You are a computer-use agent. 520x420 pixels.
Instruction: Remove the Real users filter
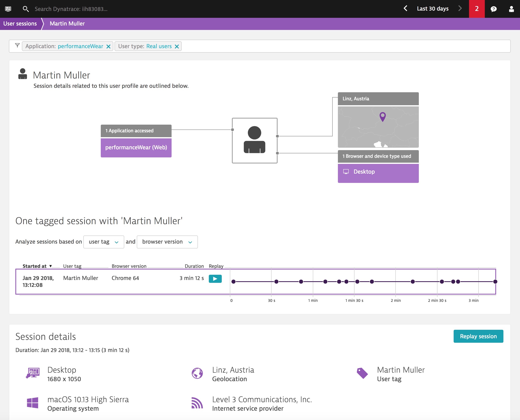click(177, 47)
